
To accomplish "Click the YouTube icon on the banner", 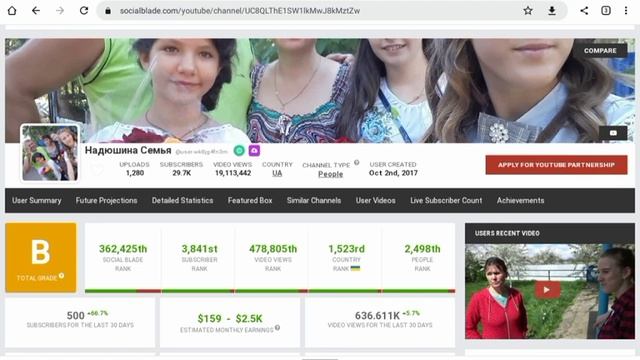I will [x=613, y=133].
